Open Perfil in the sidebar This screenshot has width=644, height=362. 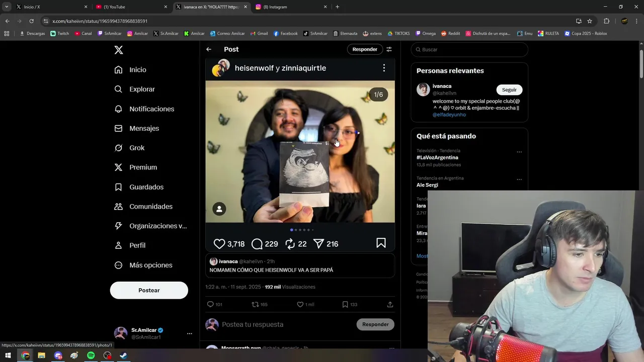tap(130, 245)
